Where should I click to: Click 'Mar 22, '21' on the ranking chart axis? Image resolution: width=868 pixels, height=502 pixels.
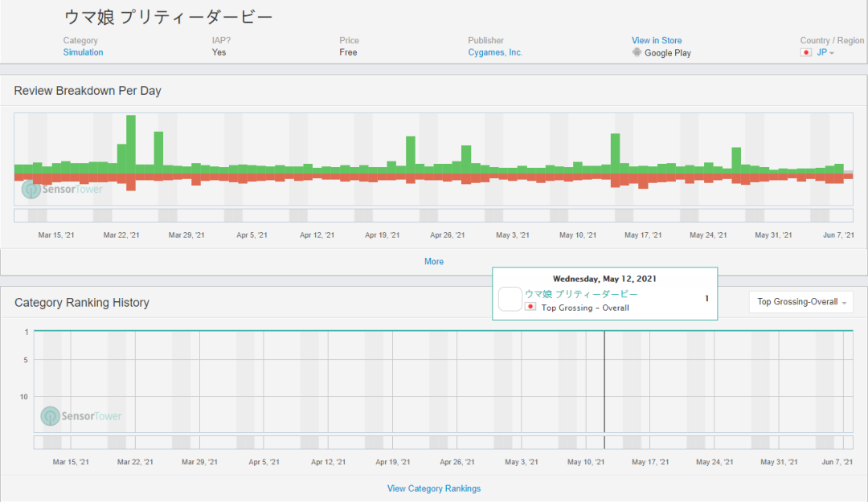pos(135,462)
